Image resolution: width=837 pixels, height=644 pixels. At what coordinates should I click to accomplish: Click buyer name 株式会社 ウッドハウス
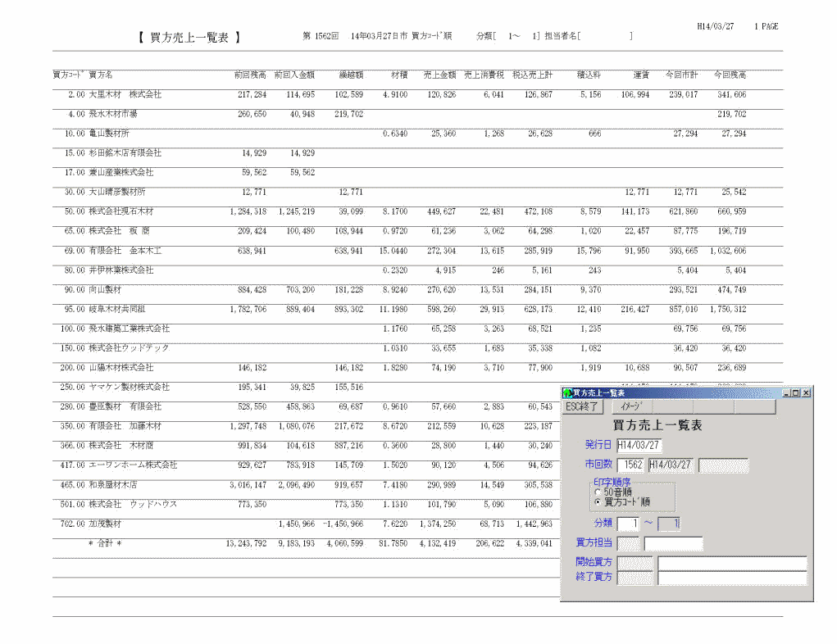point(133,504)
